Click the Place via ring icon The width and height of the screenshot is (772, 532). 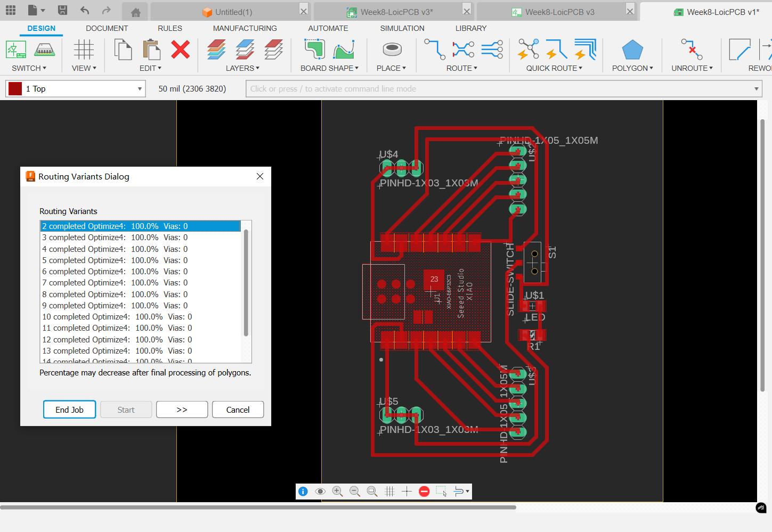coord(392,50)
